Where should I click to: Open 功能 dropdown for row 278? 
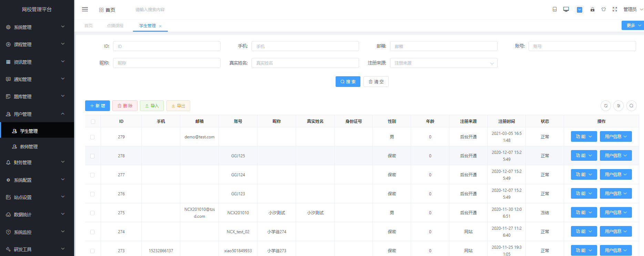click(584, 156)
